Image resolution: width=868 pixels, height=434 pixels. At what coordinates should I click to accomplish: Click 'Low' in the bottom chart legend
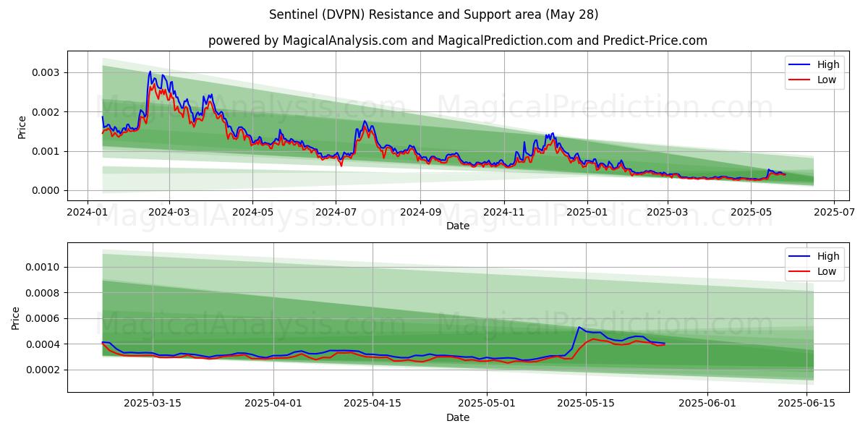pyautogui.click(x=827, y=271)
